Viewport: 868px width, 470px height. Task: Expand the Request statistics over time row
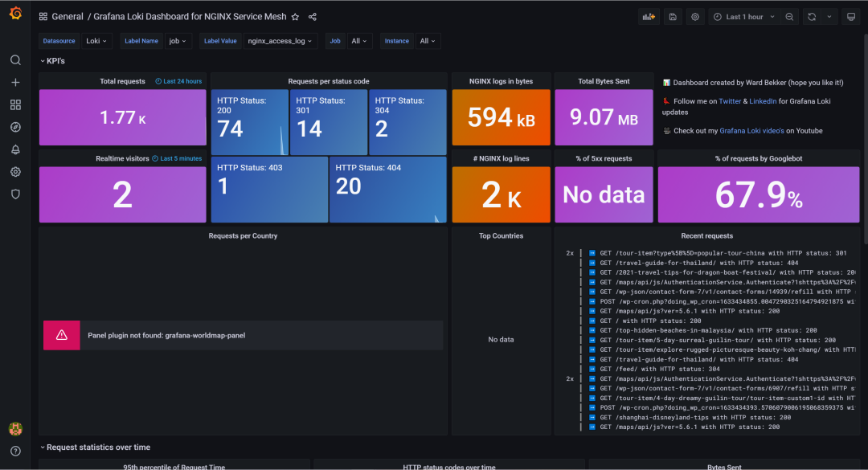tap(96, 448)
